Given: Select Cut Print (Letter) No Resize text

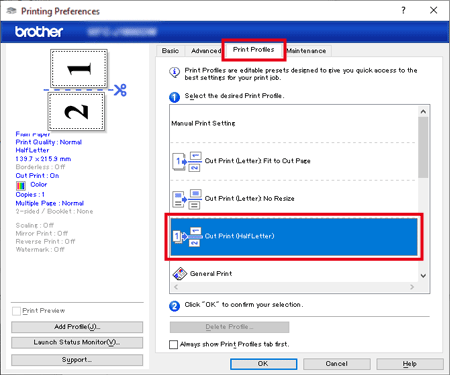Looking at the screenshot, I should point(250,199).
